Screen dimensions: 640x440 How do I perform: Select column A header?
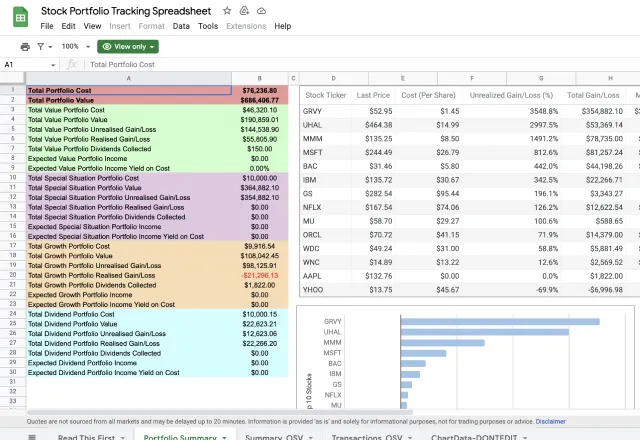[129, 78]
